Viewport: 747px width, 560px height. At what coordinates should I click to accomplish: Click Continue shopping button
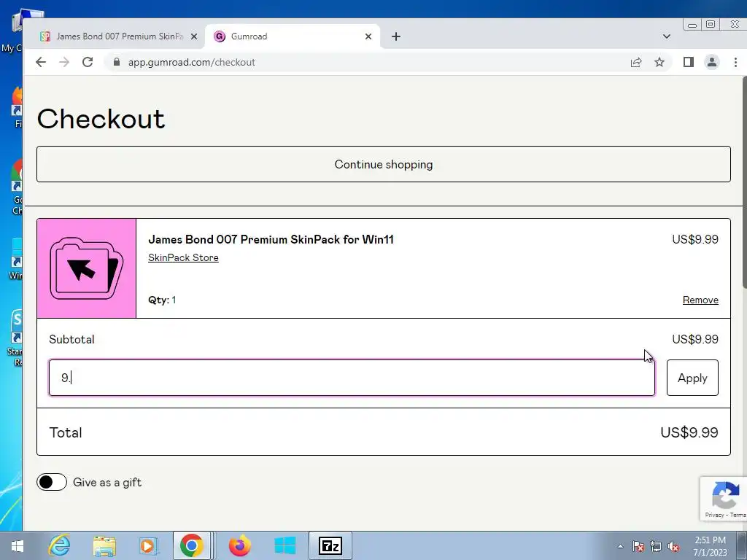click(x=384, y=164)
